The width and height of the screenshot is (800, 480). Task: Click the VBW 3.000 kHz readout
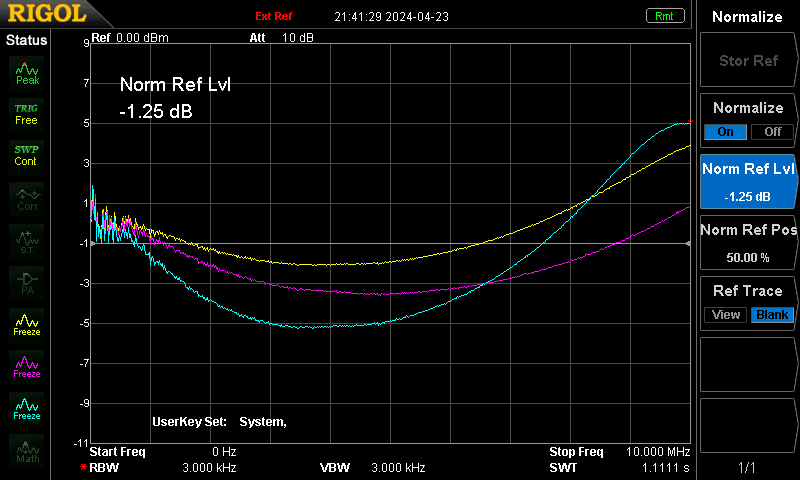pyautogui.click(x=372, y=468)
